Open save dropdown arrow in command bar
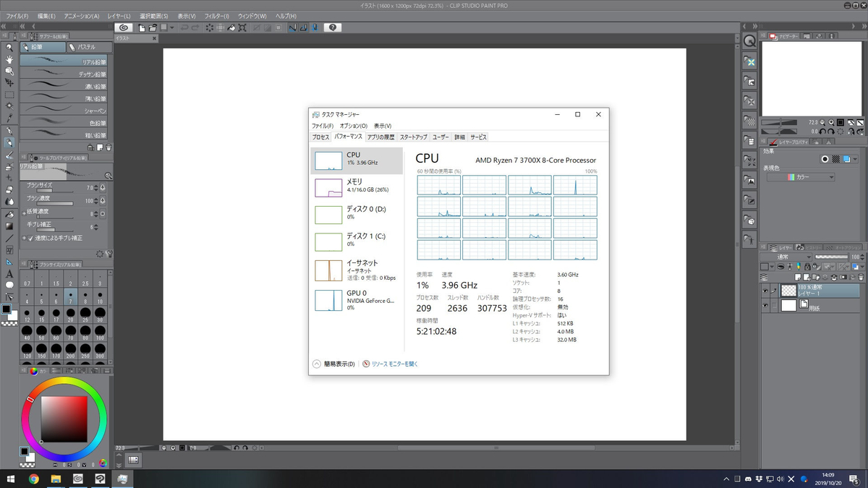 [172, 27]
